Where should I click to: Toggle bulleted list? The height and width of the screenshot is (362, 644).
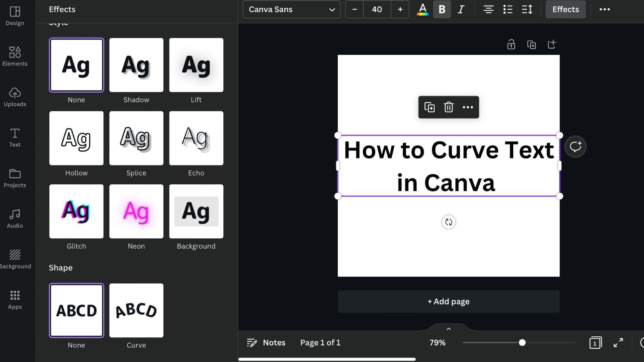click(508, 9)
